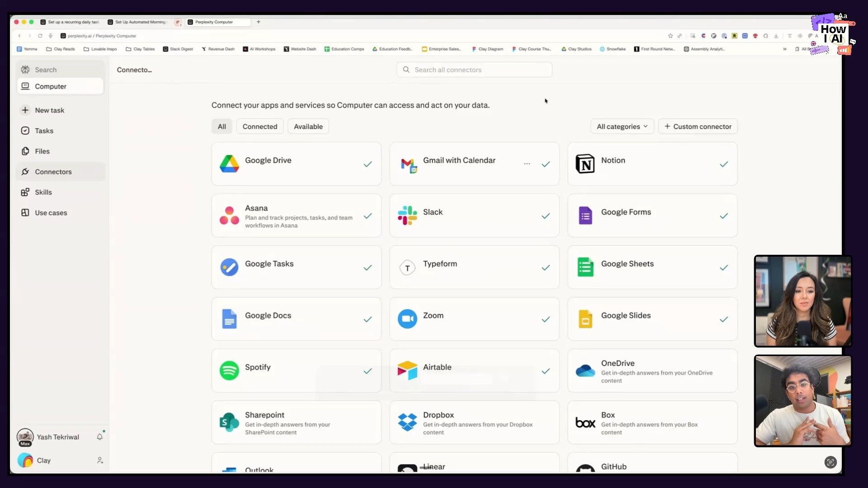Click the Asana logo icon
Screen dimensions: 868x488
(229, 216)
